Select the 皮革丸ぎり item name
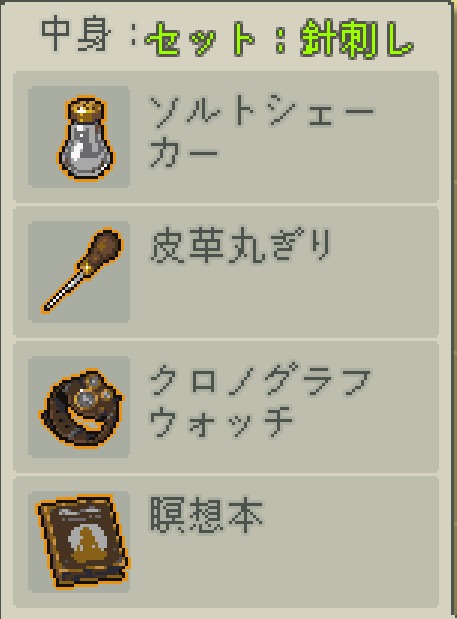This screenshot has width=457, height=619. tap(240, 246)
